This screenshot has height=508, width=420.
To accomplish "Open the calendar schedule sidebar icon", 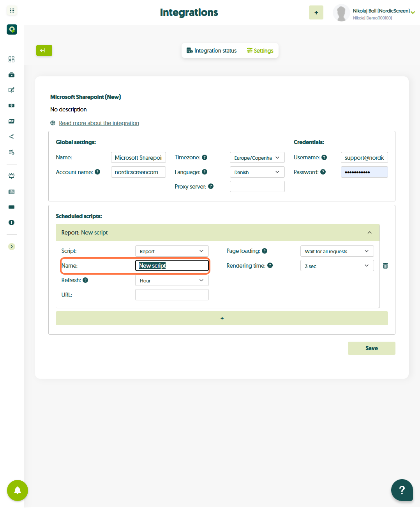I will pos(12,152).
